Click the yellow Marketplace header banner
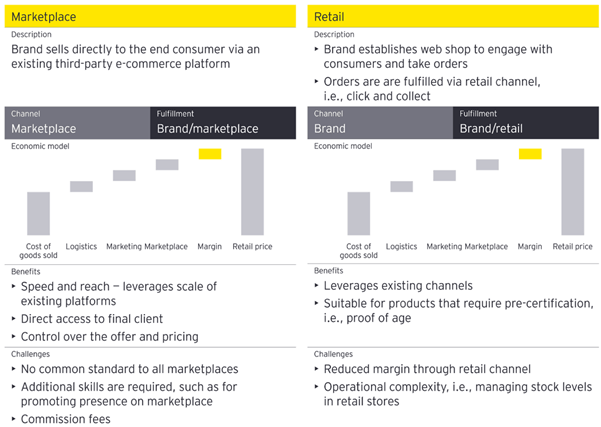 (x=150, y=16)
